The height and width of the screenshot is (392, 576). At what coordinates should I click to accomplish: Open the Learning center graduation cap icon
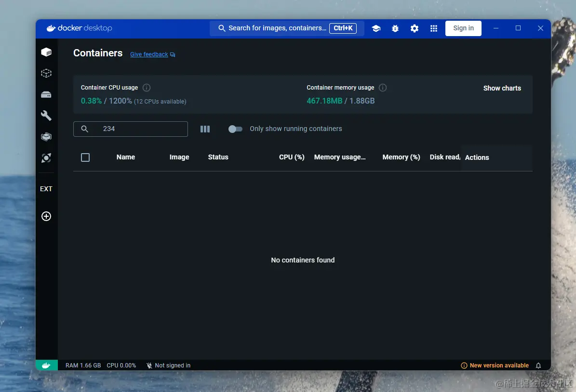coord(376,28)
